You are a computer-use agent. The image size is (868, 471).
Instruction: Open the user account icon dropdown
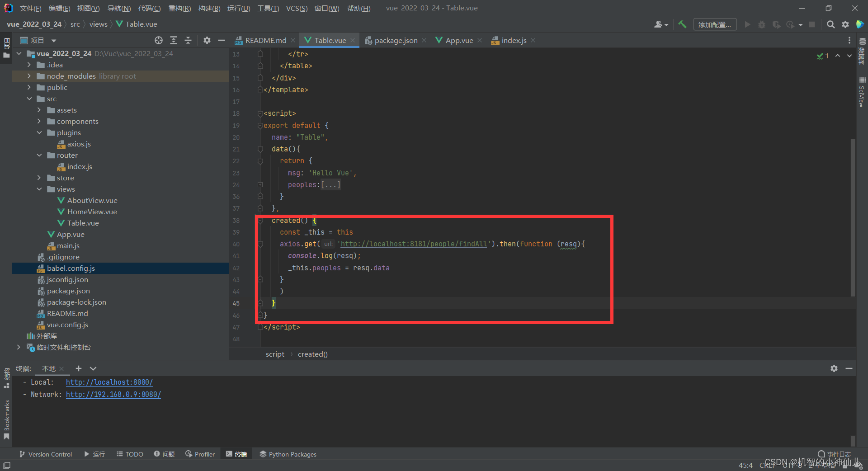coord(661,24)
